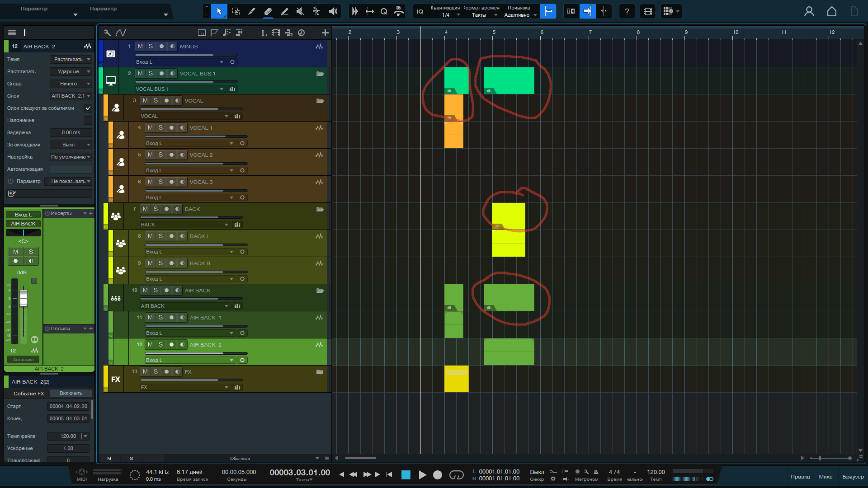868x488 pixels.
Task: Select the Eraser tool
Action: [x=268, y=11]
